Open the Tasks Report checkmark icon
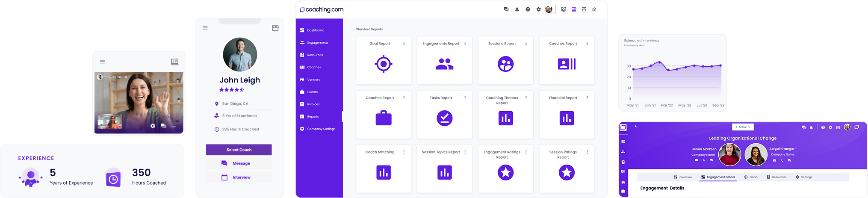868x198 pixels. coord(445,118)
